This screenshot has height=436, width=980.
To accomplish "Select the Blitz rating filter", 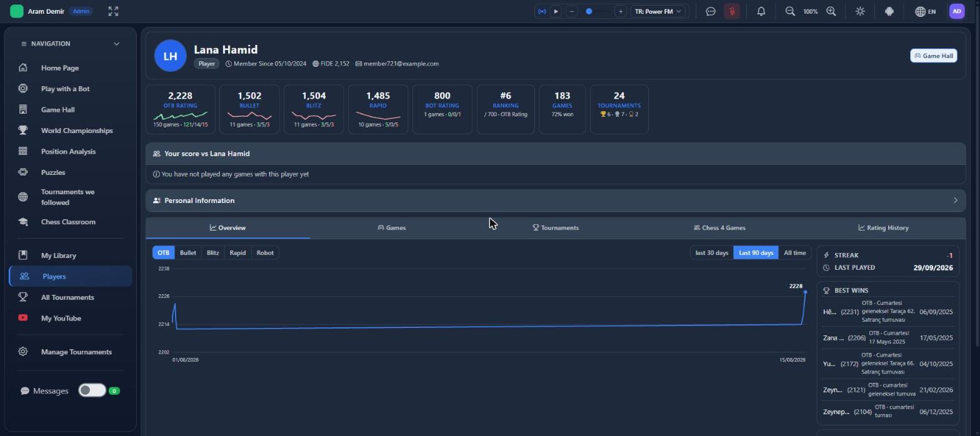I will (x=212, y=253).
